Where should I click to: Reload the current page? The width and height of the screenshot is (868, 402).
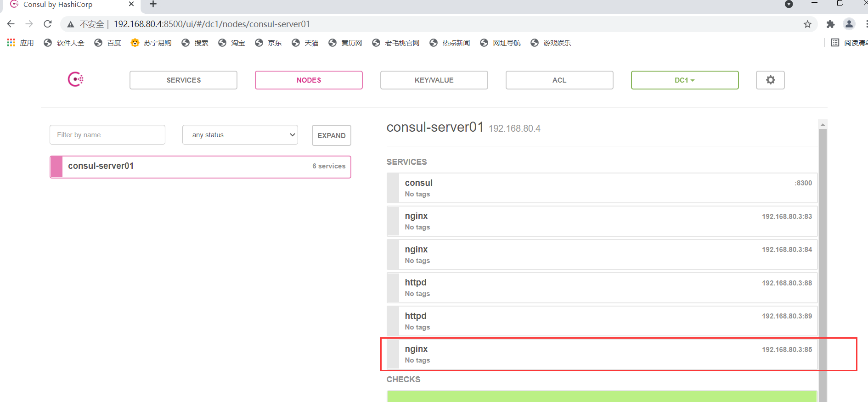point(48,24)
